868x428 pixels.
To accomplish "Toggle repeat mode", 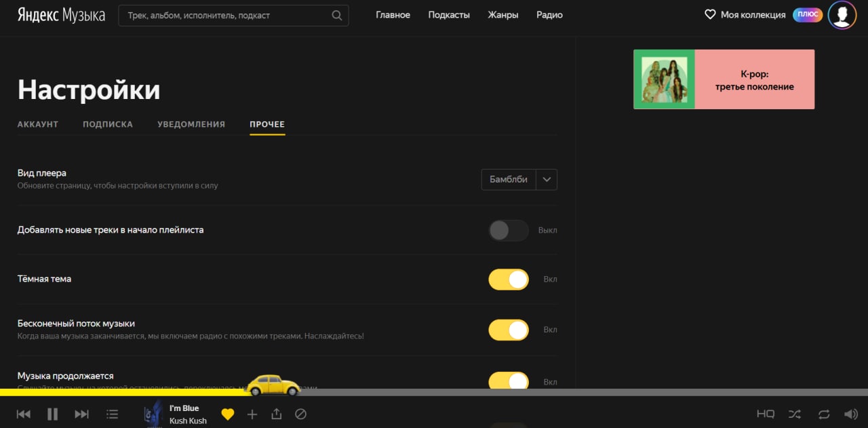I will pos(824,414).
